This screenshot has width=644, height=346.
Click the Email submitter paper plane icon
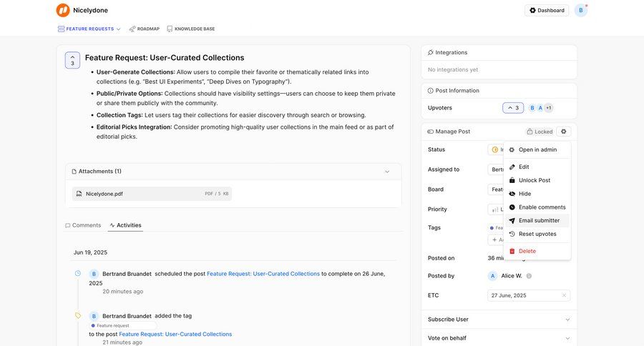(x=512, y=220)
